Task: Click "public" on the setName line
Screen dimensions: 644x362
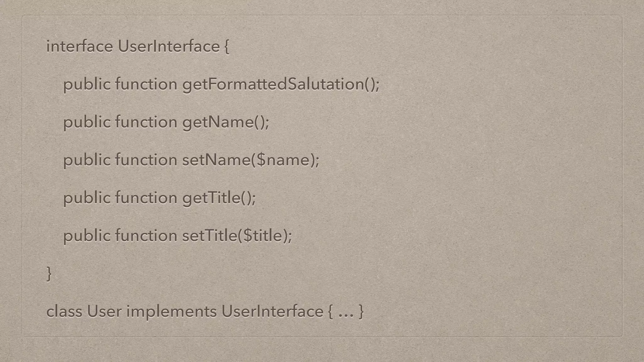Action: 87,160
